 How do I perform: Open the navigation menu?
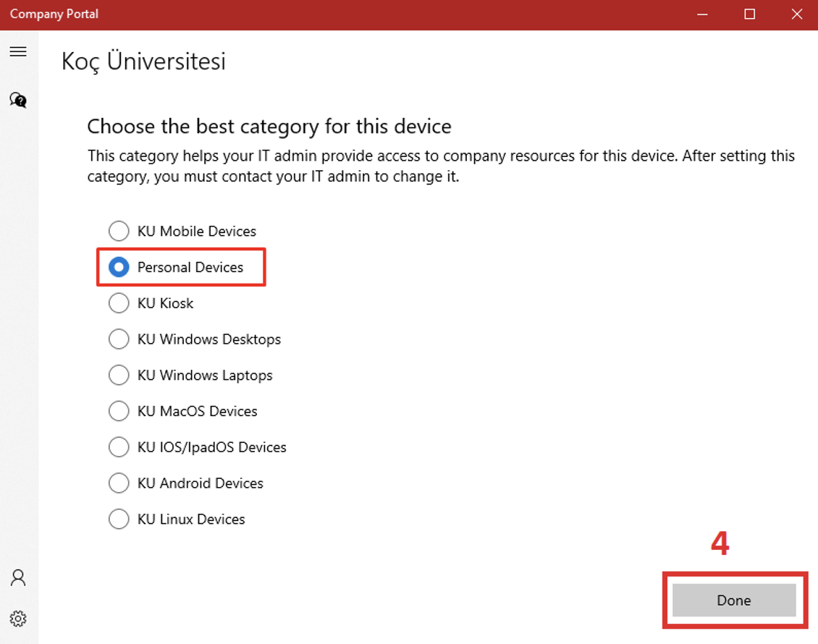tap(18, 51)
